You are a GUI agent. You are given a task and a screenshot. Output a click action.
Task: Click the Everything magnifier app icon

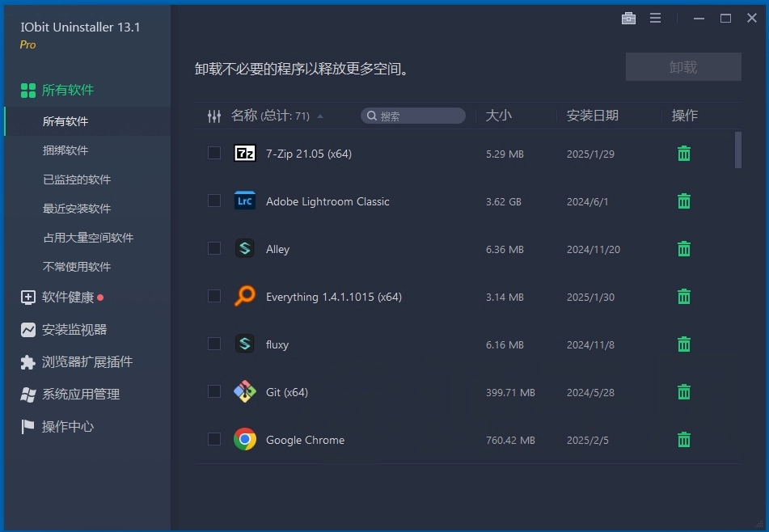244,297
